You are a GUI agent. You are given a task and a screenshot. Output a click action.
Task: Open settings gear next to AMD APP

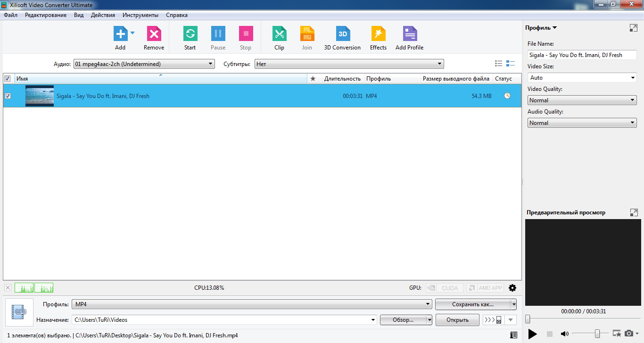512,288
